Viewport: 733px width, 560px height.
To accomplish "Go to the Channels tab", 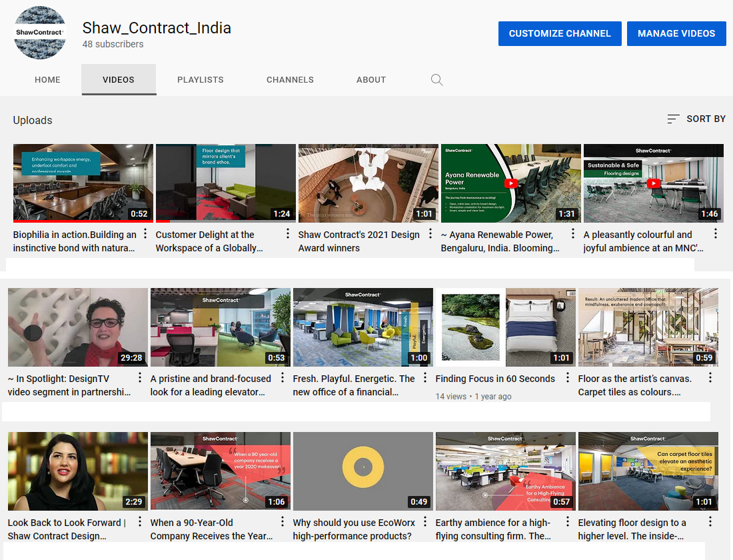I will tap(290, 80).
